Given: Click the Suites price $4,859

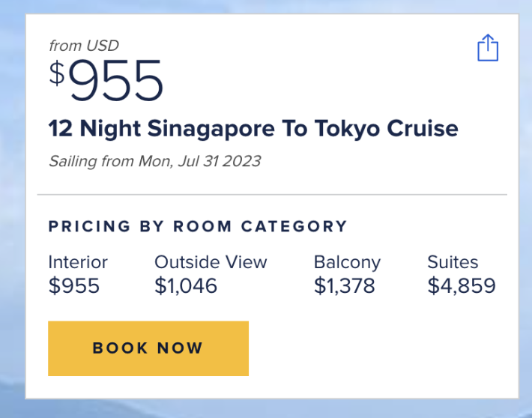Looking at the screenshot, I should coord(462,285).
